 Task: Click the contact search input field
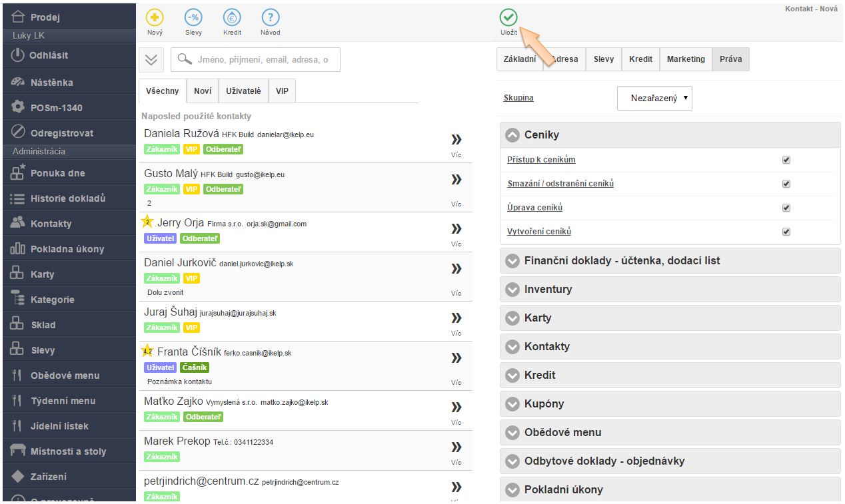[262, 60]
